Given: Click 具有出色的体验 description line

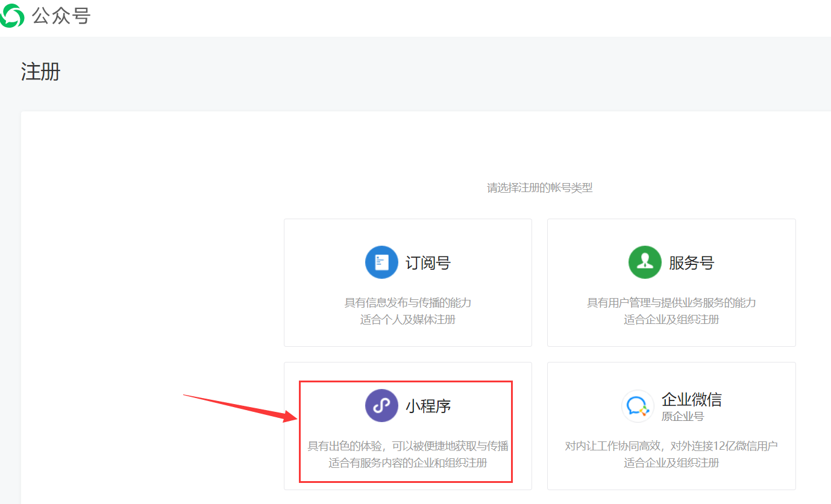Looking at the screenshot, I should click(408, 446).
